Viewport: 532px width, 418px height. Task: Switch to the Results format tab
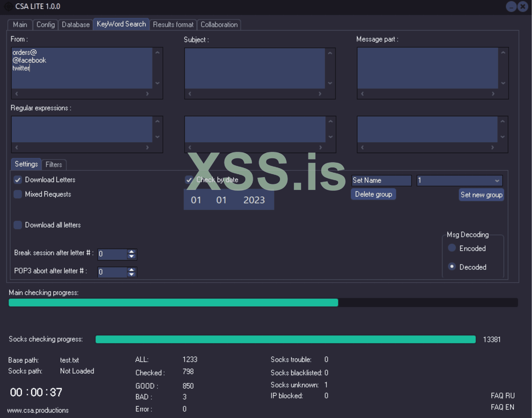click(x=173, y=25)
